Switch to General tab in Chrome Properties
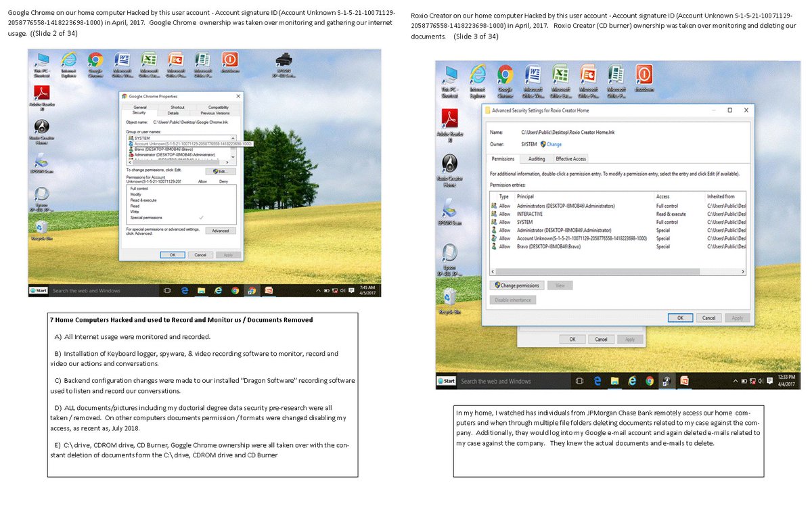 140,107
